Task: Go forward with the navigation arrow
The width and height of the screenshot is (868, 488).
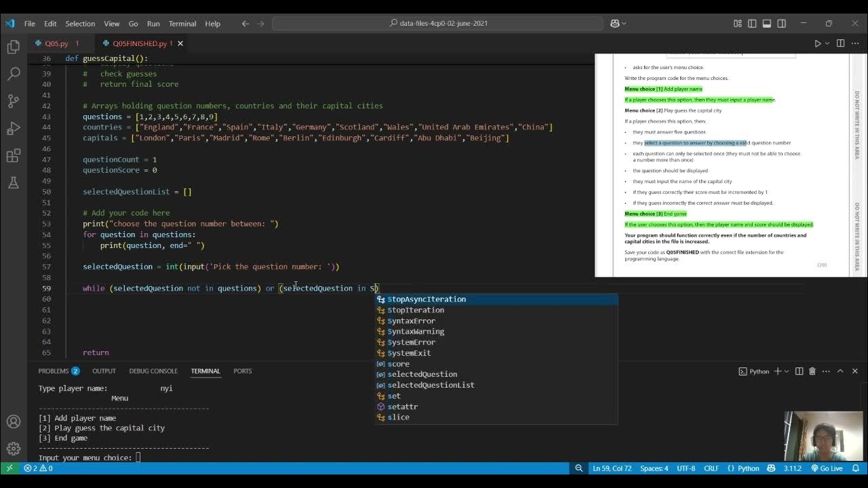Action: (x=262, y=23)
